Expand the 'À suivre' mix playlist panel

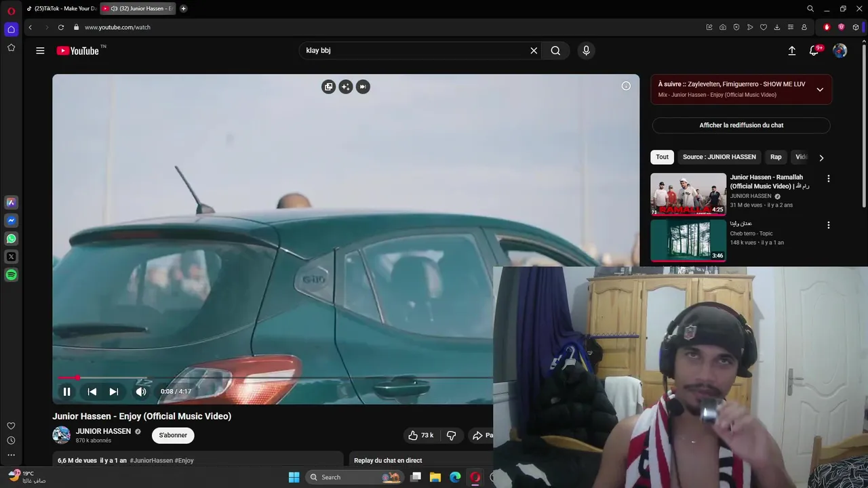[x=820, y=89]
